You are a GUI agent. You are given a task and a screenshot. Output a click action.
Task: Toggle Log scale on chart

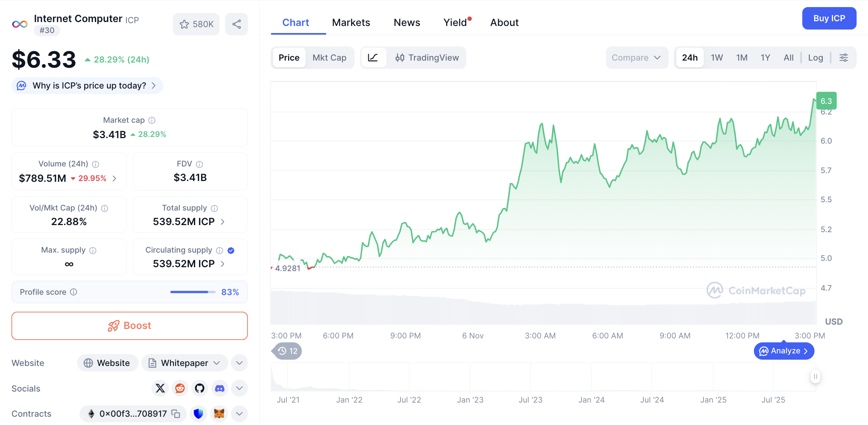(815, 58)
